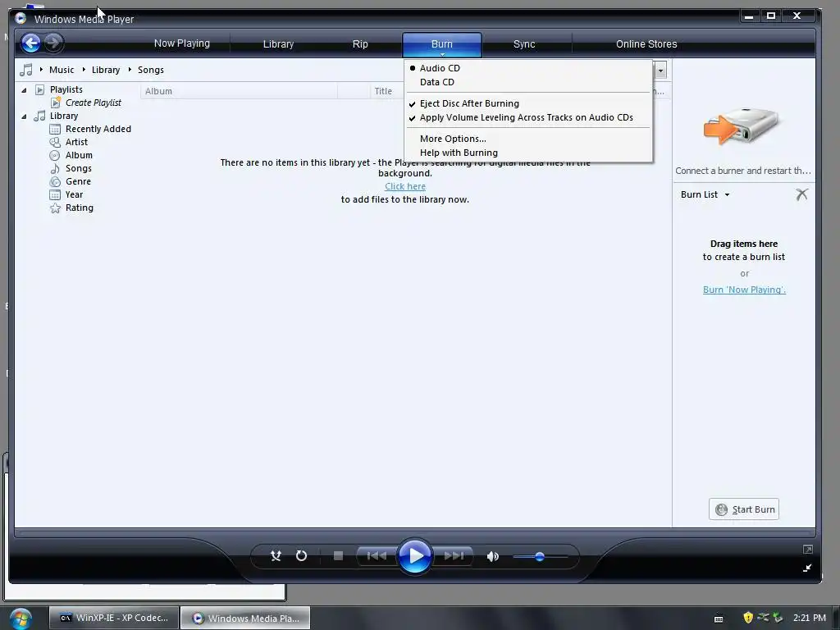
Task: Click the Songs breadcrumb label
Action: click(x=151, y=70)
